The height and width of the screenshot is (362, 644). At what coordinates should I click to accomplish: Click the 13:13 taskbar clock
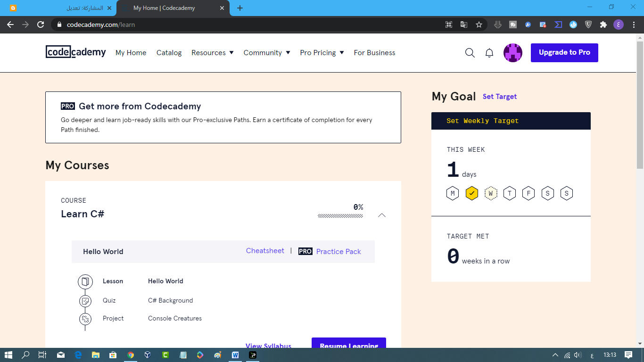tap(610, 355)
